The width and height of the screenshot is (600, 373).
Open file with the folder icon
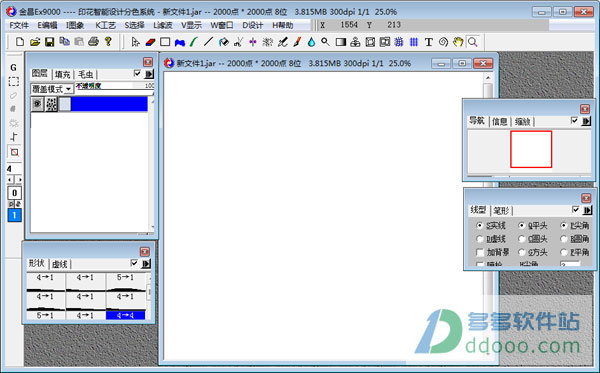coord(35,42)
